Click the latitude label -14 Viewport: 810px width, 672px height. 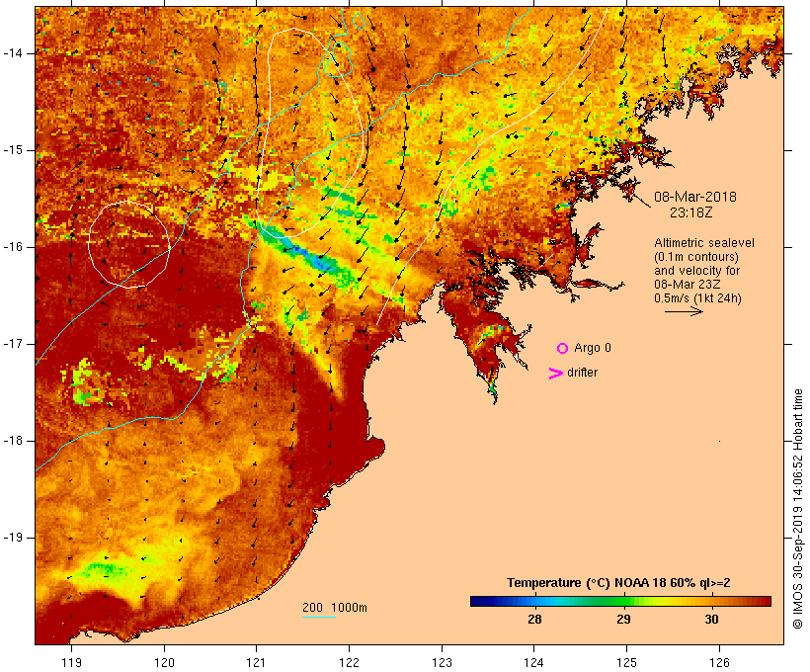pos(13,53)
